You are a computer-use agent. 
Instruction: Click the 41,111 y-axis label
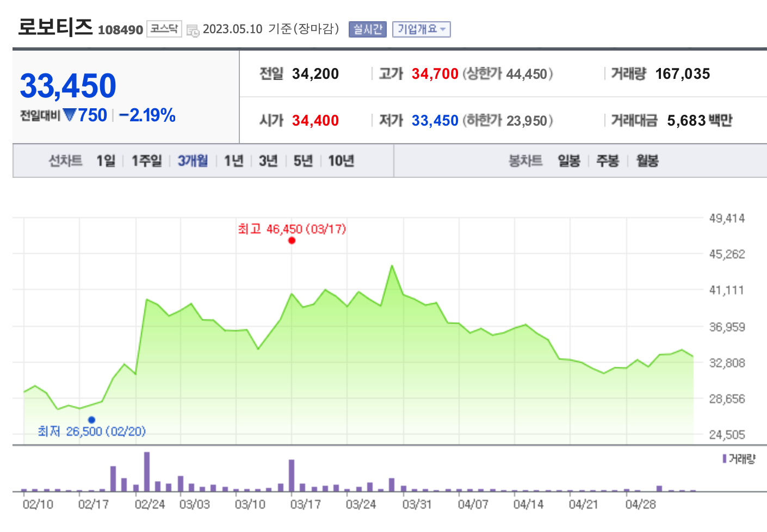point(727,290)
